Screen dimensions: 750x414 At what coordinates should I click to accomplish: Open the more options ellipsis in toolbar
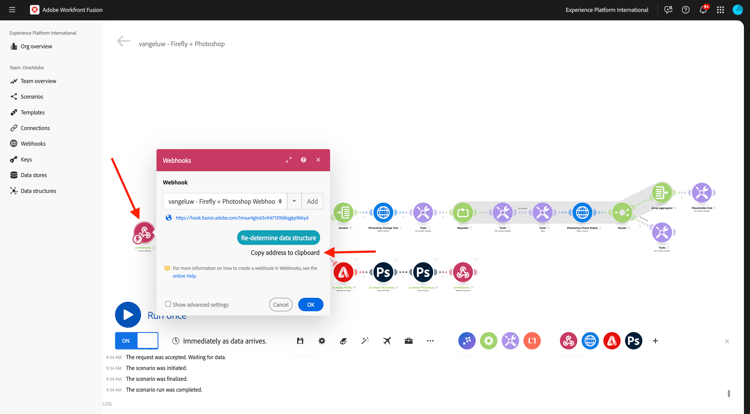[x=430, y=341]
